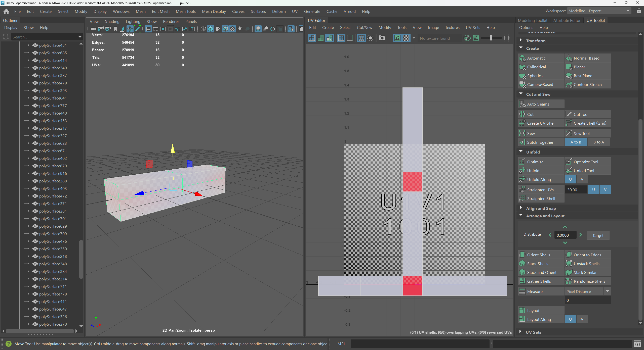Open texture list dropdown arrow

tap(414, 38)
